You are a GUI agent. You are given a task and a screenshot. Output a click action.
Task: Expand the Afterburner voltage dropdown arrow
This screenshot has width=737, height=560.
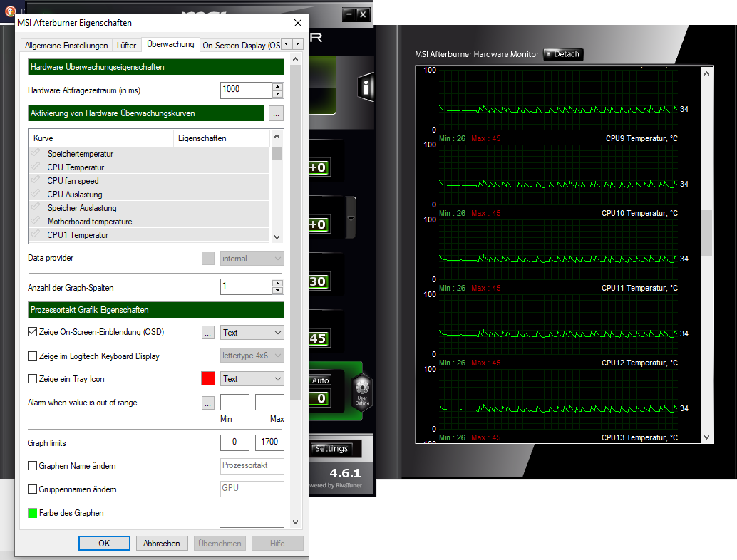coord(351,219)
